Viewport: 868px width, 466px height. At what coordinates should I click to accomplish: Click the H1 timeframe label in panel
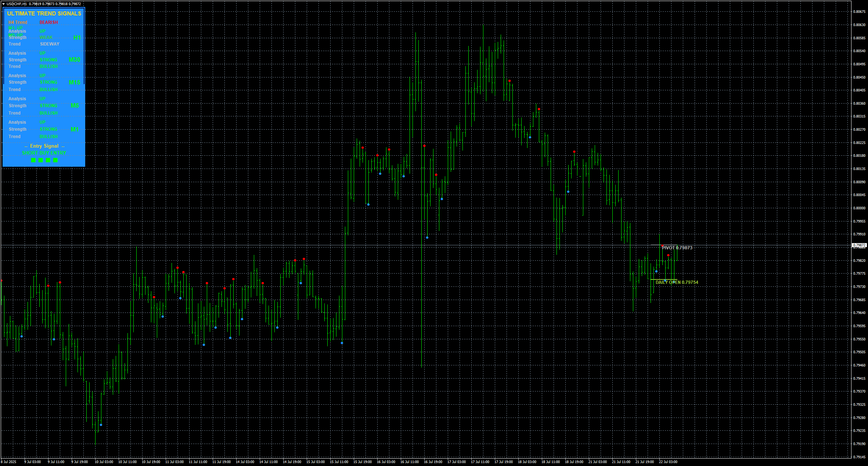pos(77,37)
